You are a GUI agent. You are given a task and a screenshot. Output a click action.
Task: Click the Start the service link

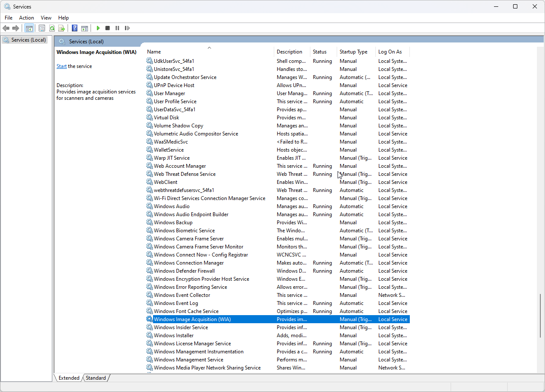pyautogui.click(x=62, y=66)
